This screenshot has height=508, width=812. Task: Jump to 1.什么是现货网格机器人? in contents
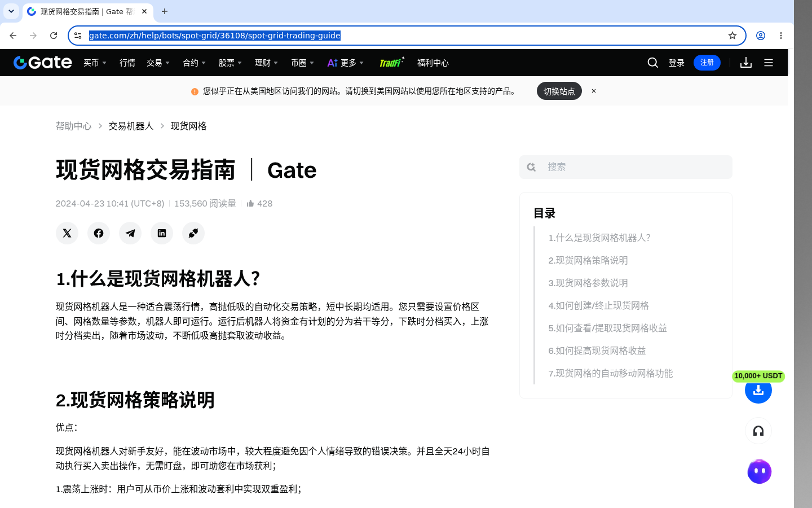pos(599,238)
